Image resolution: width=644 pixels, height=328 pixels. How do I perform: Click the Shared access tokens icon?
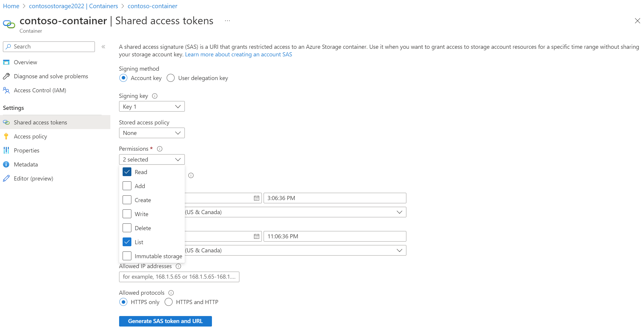tap(7, 122)
